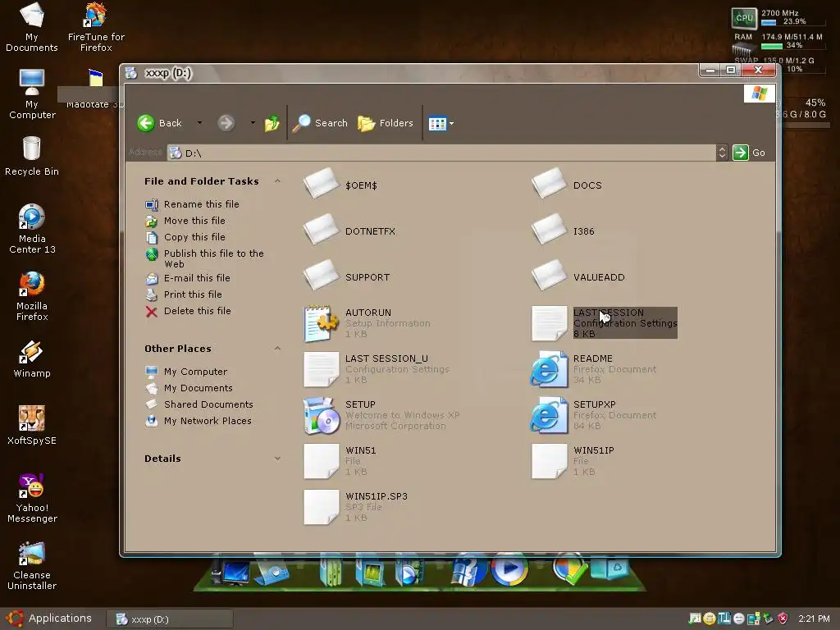Screen dimensions: 840x630
Task: Open FireTune for Firefox desktop shortcut
Action: (x=96, y=27)
